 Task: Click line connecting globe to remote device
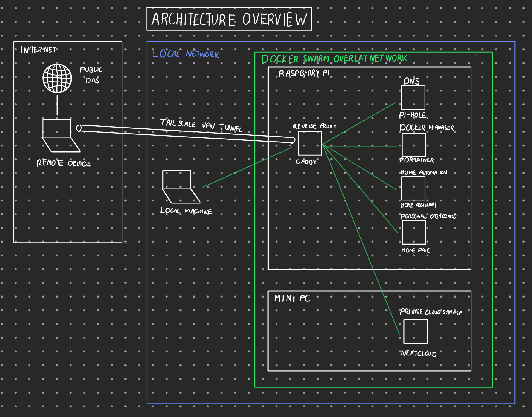coord(57,105)
